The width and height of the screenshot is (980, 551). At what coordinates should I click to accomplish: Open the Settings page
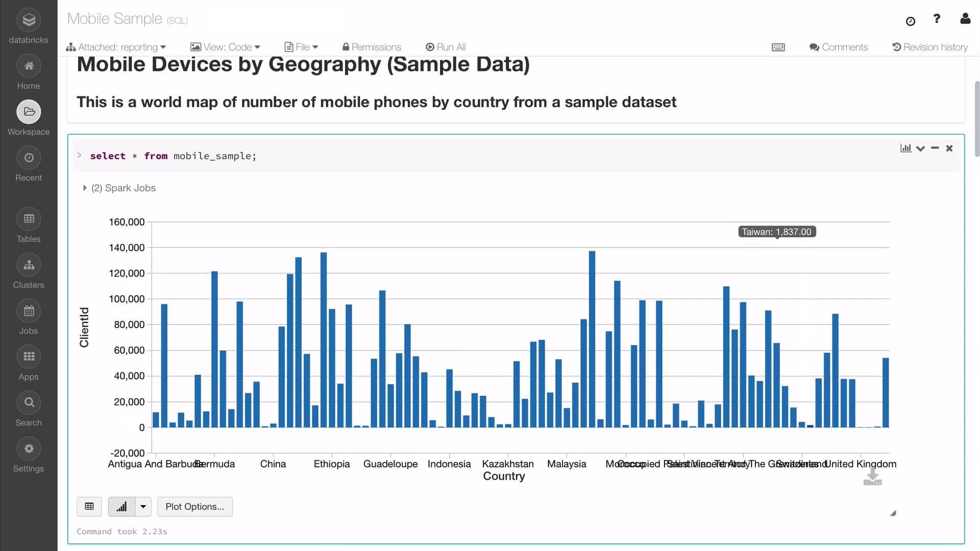pos(29,455)
